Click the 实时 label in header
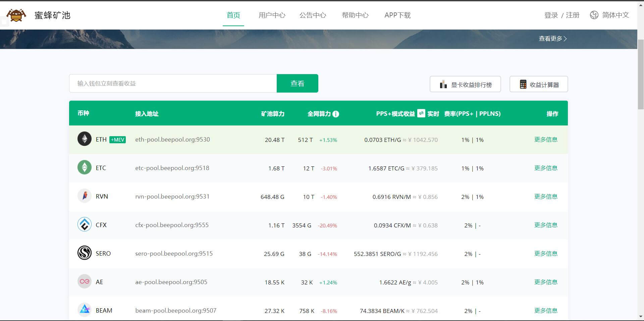 pyautogui.click(x=433, y=114)
